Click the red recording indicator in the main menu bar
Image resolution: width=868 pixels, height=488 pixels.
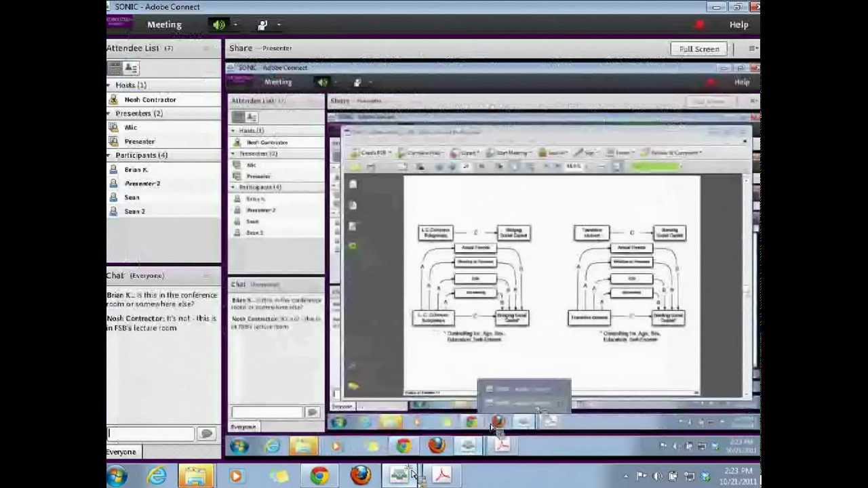[x=699, y=25]
